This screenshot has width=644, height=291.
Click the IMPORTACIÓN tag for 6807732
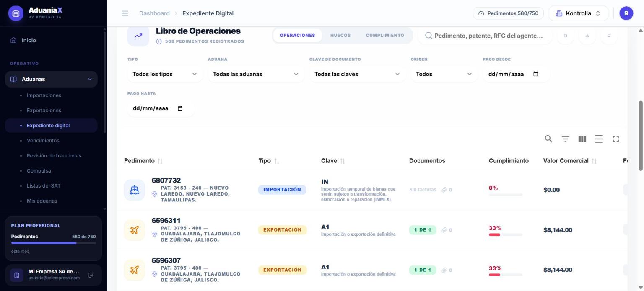point(282,190)
